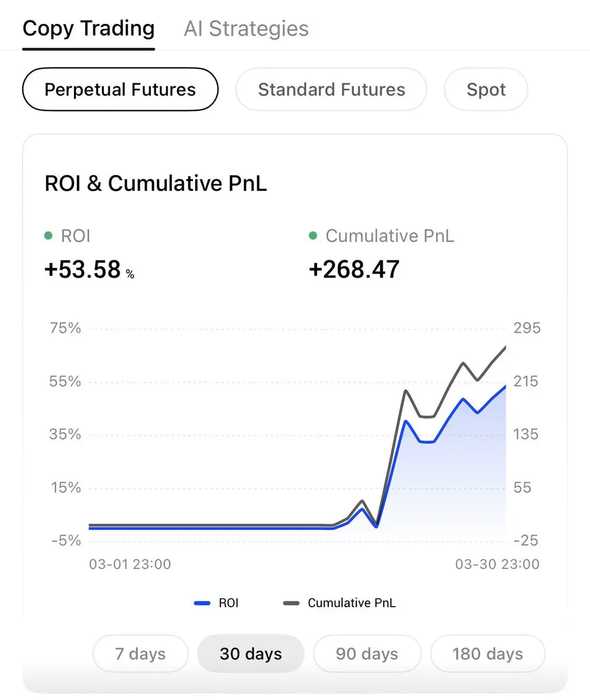Click the green ROI indicator dot
This screenshot has height=700, width=590.
48,236
